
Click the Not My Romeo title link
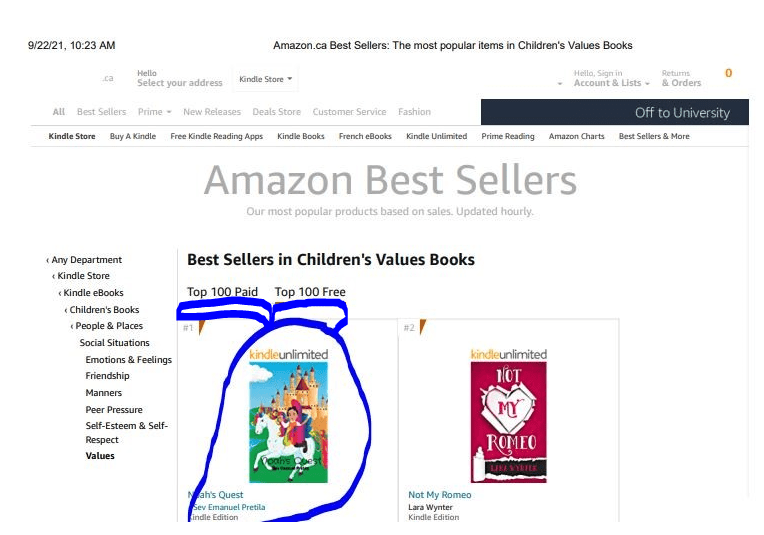click(x=439, y=495)
